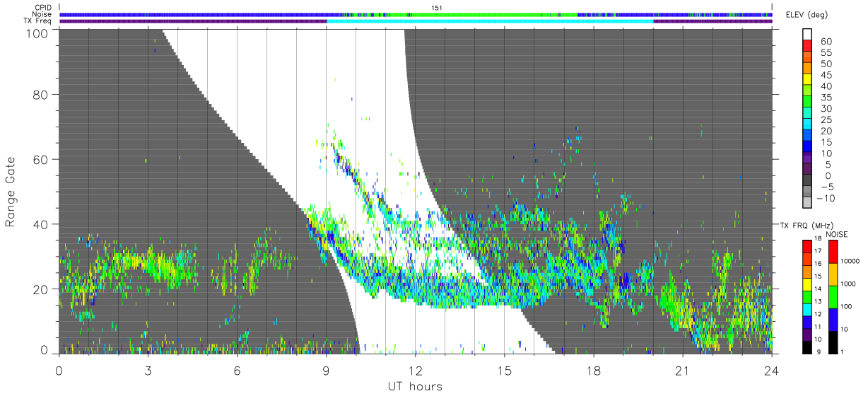This screenshot has height=401, width=868.
Task: Click the purple TX Freq strip segment after 20 UT
Action: (712, 21)
